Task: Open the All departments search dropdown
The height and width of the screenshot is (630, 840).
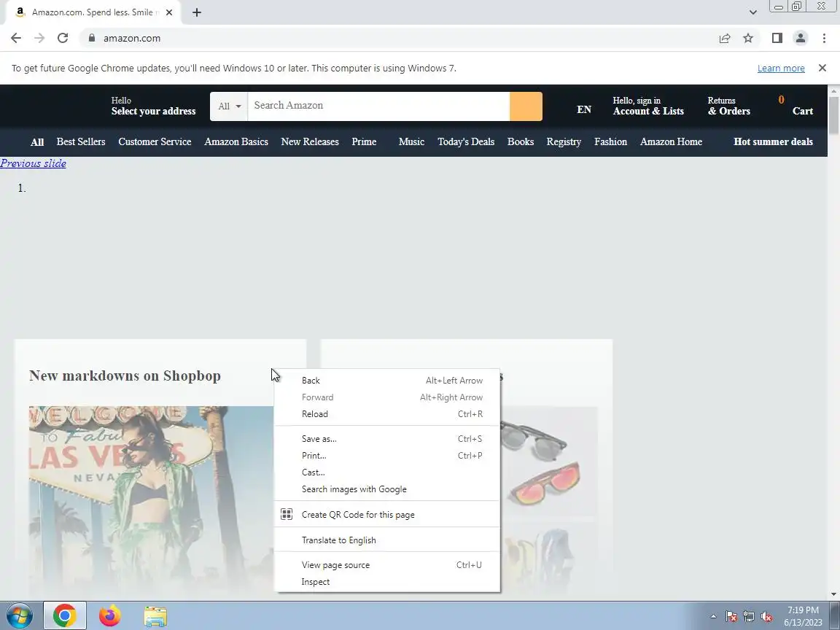Action: click(x=229, y=106)
